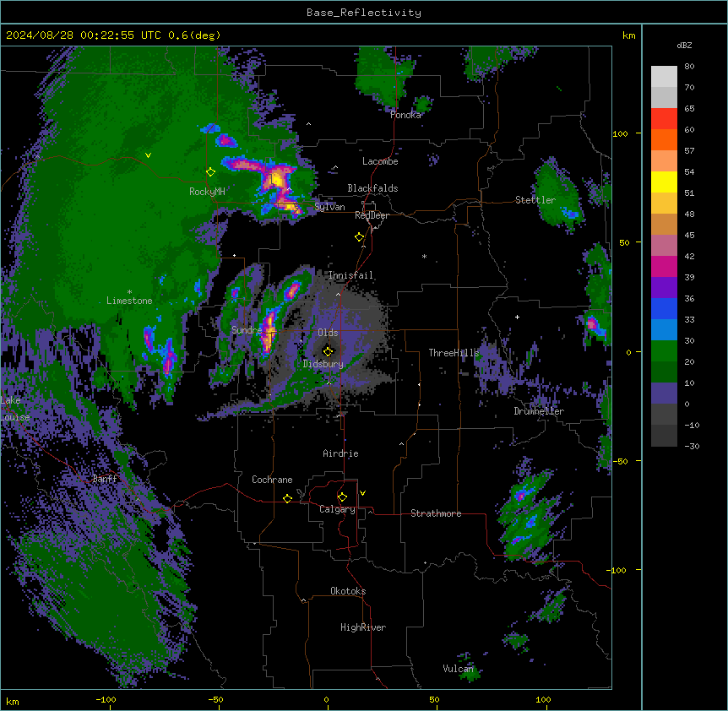728x711 pixels.
Task: Pick the purple 36–39 dBZ legend swatch
Action: click(664, 288)
